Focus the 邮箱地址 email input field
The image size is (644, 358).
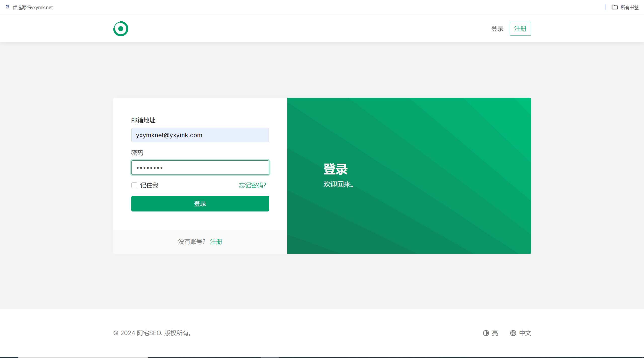click(x=200, y=135)
